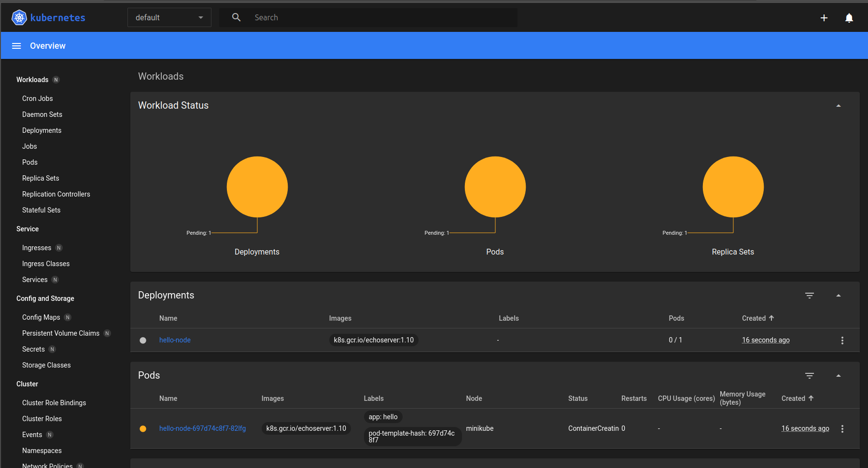Viewport: 868px width, 468px height.
Task: Click the N badge beside Secrets
Action: click(52, 349)
